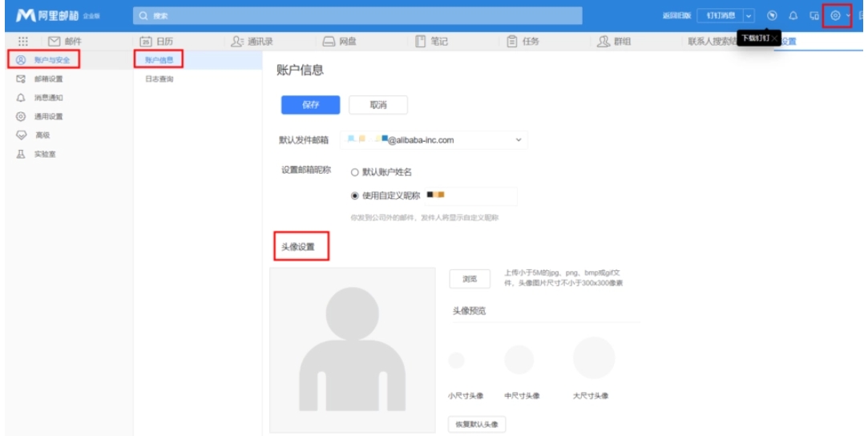Click the large avatar placeholder image
Viewport: 868px width, 436px height.
tap(353, 350)
